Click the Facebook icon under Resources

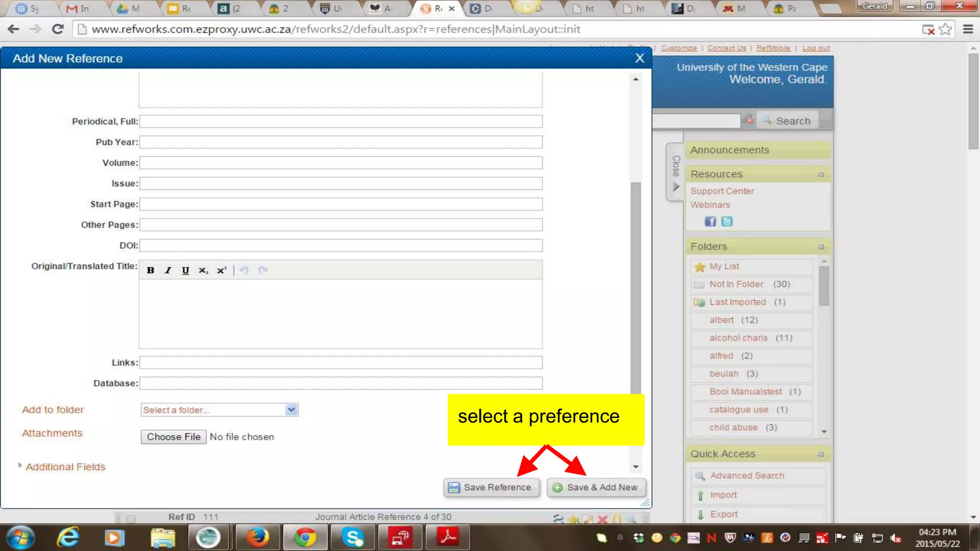point(710,221)
